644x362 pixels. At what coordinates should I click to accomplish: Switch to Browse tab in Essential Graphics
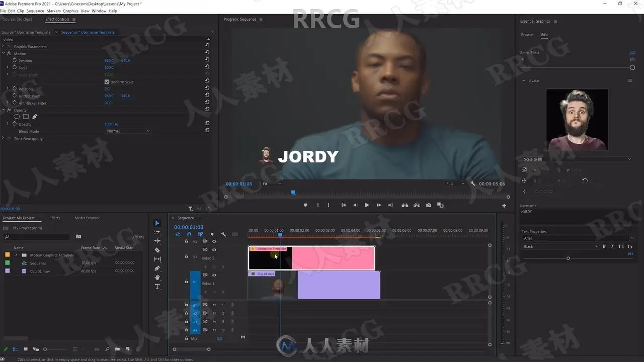527,35
